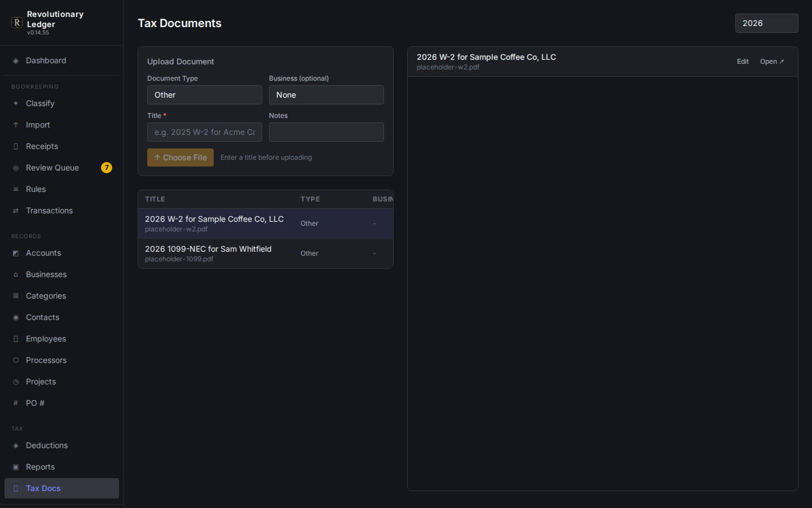Click the Choose File button
812x508 pixels.
coord(180,157)
